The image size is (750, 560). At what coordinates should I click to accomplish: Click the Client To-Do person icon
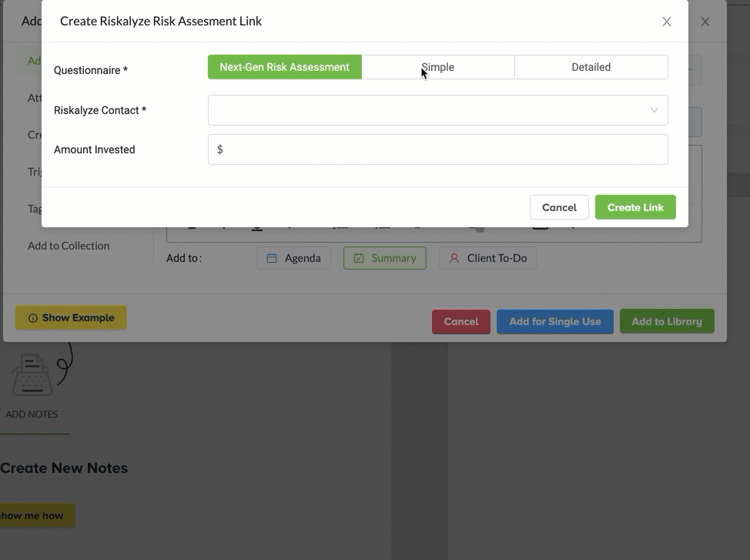point(454,258)
